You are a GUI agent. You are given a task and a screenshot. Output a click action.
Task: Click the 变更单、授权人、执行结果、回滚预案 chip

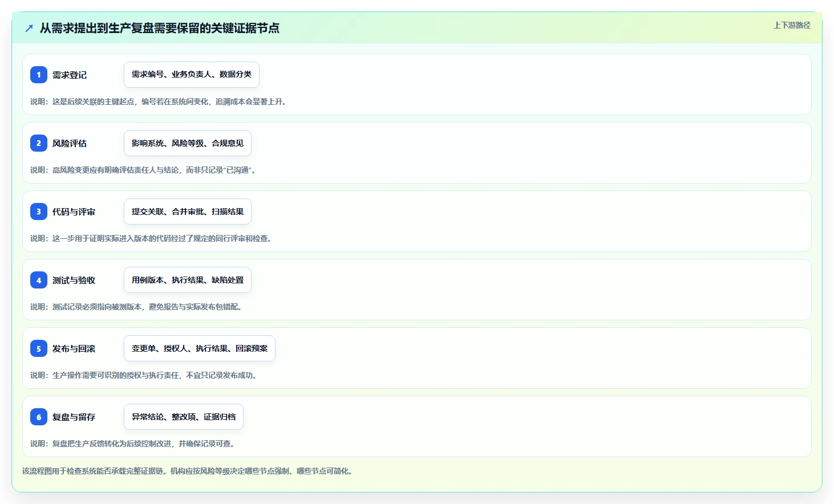tap(200, 348)
